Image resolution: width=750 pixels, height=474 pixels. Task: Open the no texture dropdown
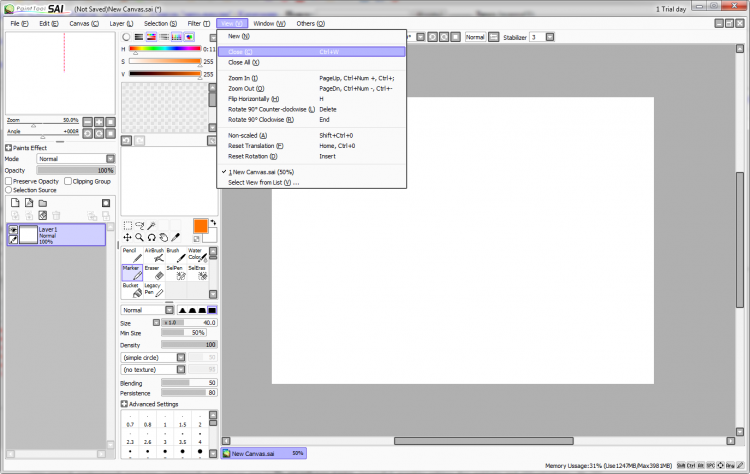(x=153, y=369)
